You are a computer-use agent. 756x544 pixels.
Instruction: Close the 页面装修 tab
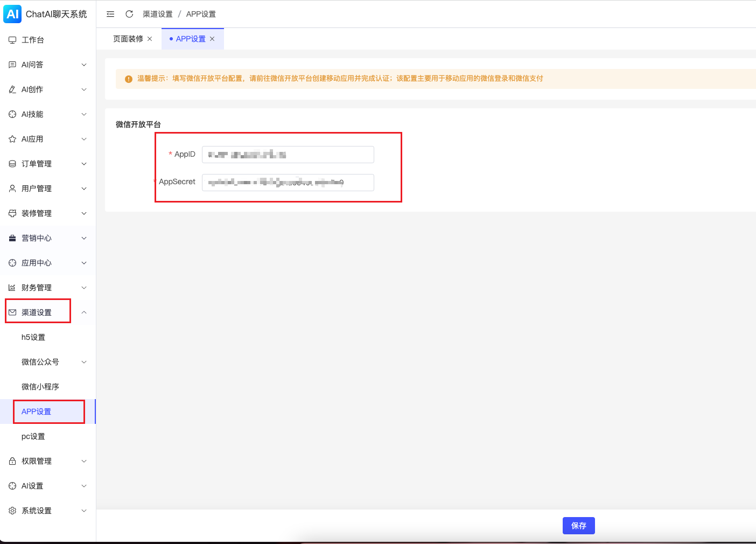(x=150, y=39)
